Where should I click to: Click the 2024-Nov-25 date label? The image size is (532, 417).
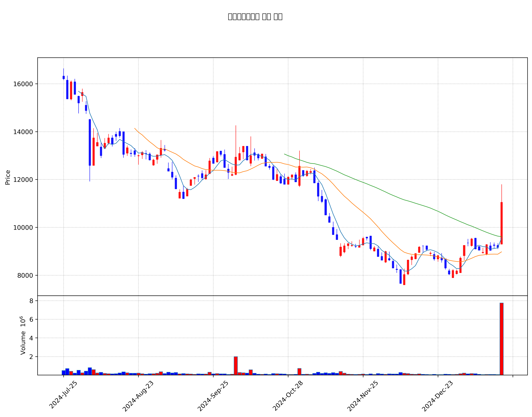363,396
